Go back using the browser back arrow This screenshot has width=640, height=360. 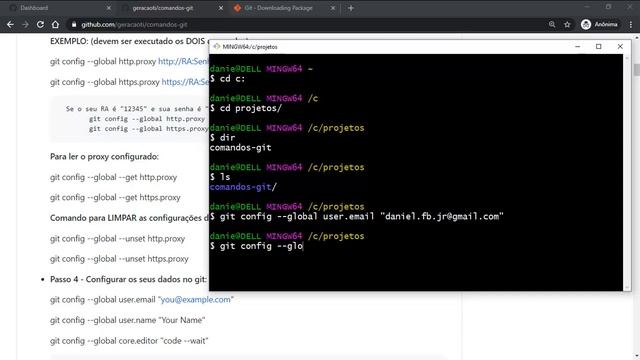coord(10,24)
